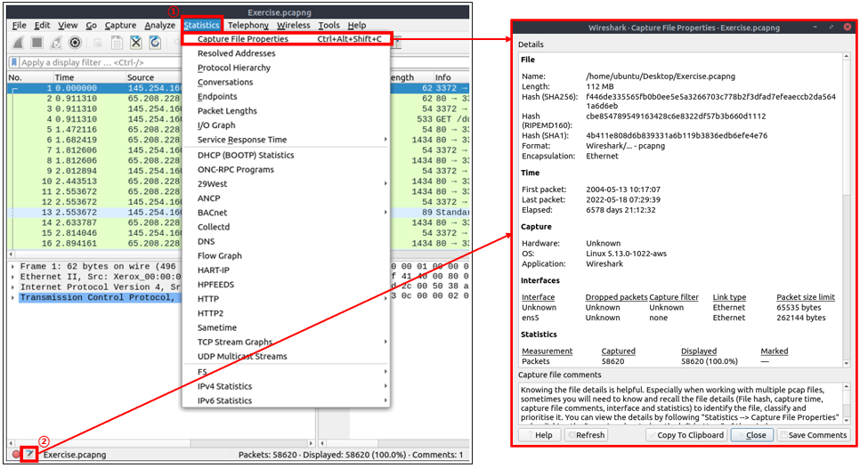868x468 pixels.
Task: Click the close capture file X icon
Action: click(135, 43)
